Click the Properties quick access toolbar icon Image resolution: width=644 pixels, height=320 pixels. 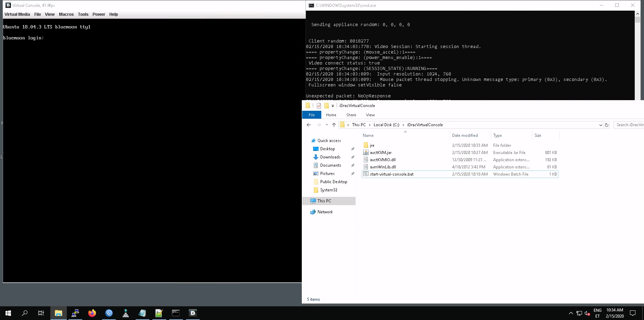pos(319,106)
